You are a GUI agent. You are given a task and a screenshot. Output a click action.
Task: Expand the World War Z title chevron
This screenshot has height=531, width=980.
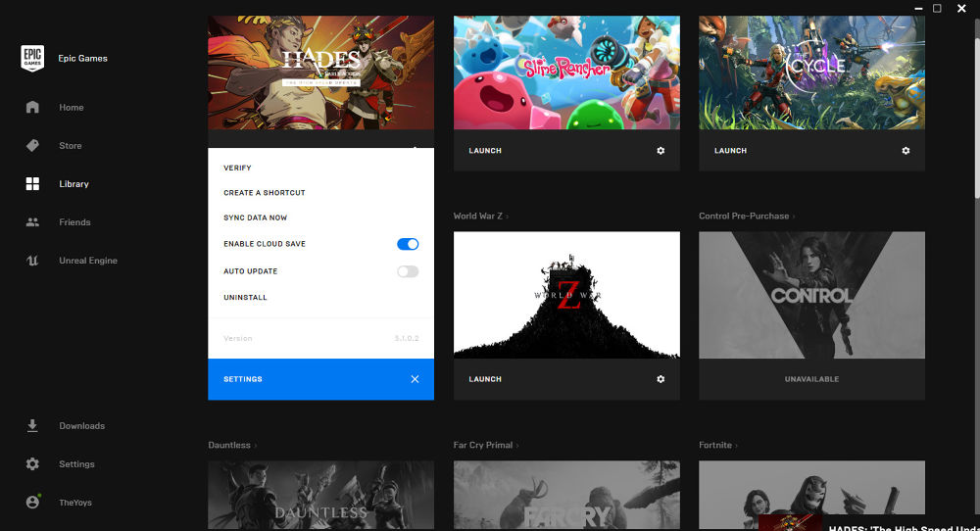pyautogui.click(x=508, y=217)
